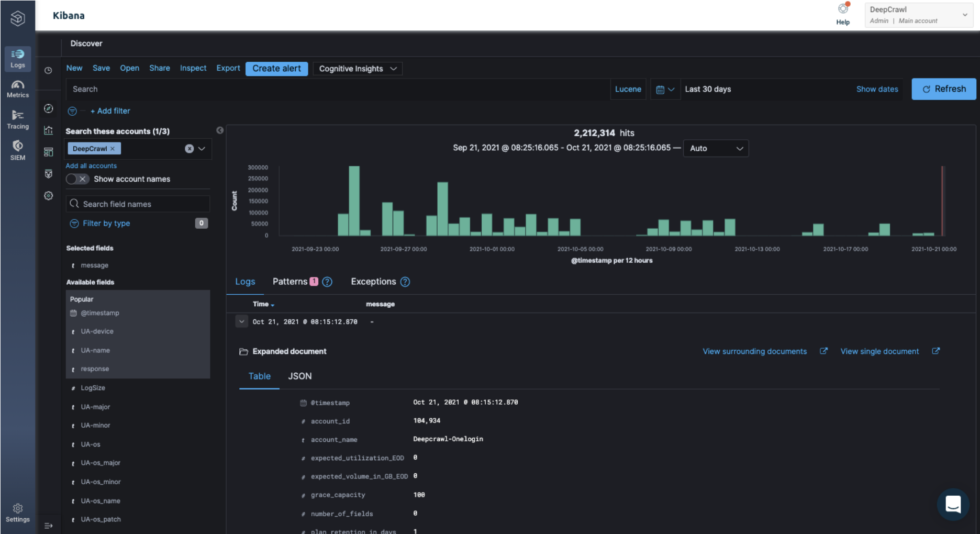Open single document external link icon
980x534 pixels.
[936, 351]
